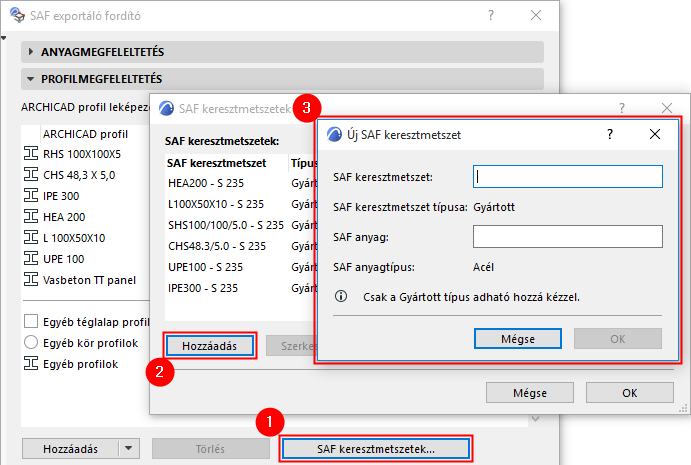Click the profile icon beside L 100X50X10

pyautogui.click(x=31, y=238)
